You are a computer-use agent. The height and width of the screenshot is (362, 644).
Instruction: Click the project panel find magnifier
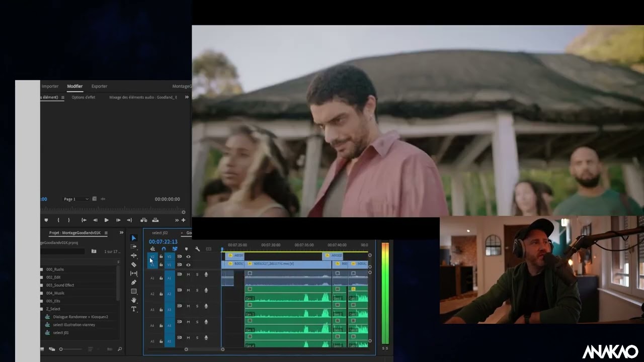point(120,349)
